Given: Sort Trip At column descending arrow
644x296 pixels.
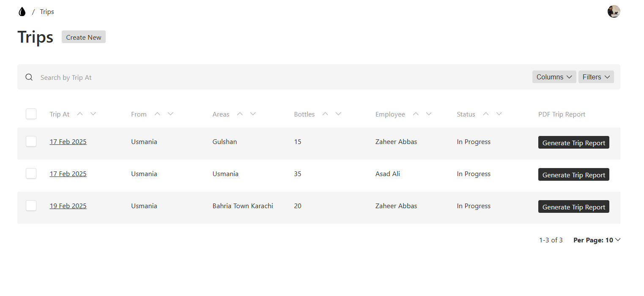Looking at the screenshot, I should (93, 114).
